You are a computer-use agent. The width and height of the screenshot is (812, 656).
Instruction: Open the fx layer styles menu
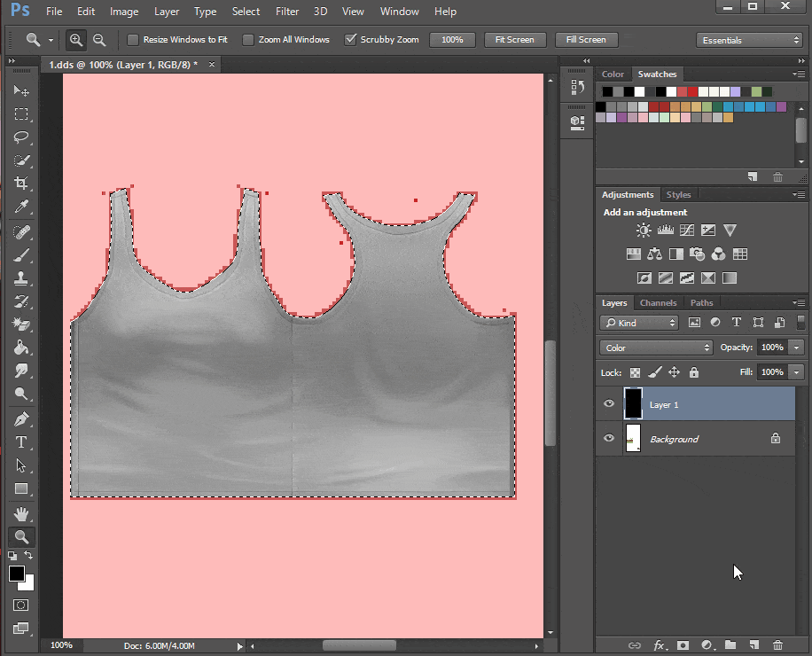[660, 645]
